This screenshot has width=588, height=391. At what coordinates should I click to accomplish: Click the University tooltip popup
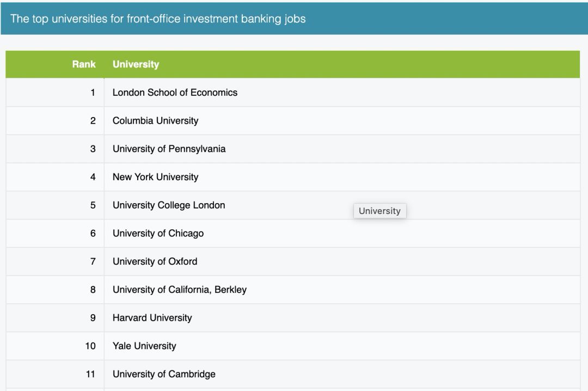(379, 211)
